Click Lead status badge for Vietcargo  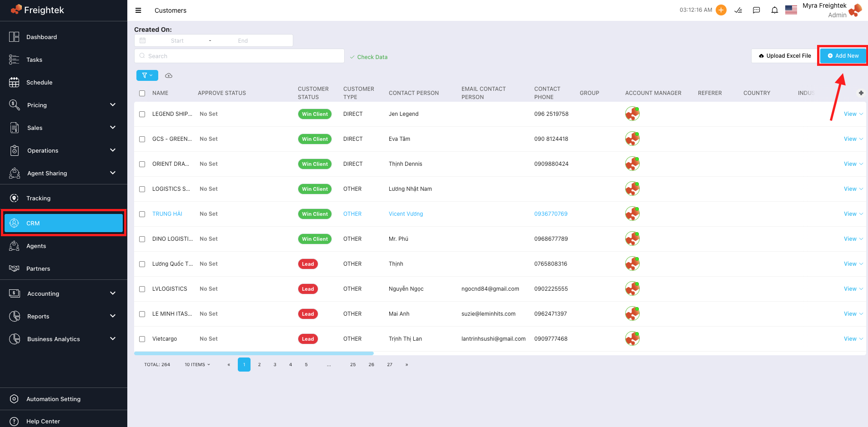(x=308, y=339)
